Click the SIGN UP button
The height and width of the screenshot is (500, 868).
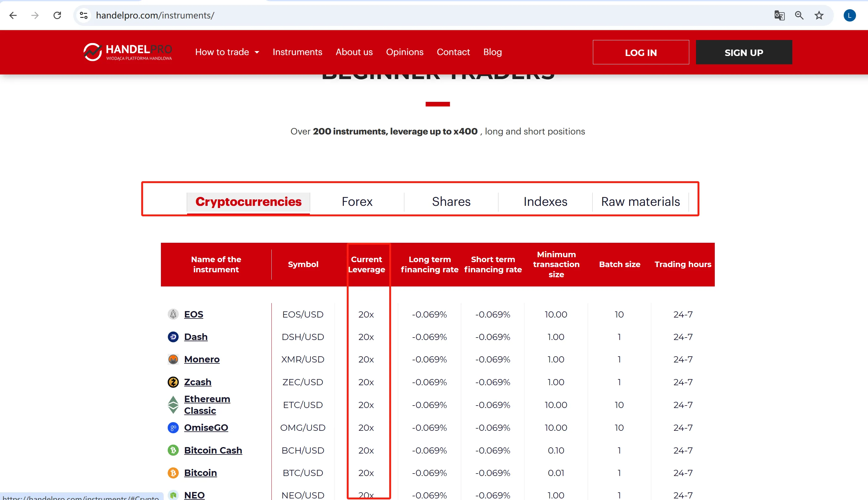[x=744, y=52]
